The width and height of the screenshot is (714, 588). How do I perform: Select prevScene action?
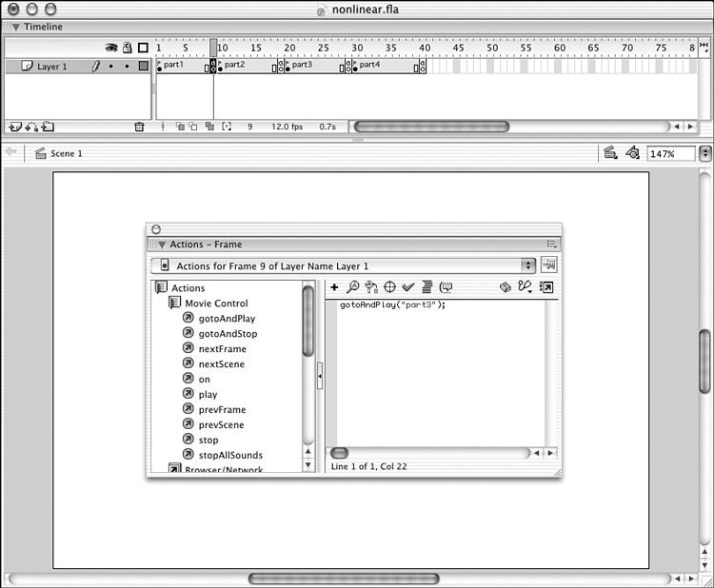click(221, 424)
